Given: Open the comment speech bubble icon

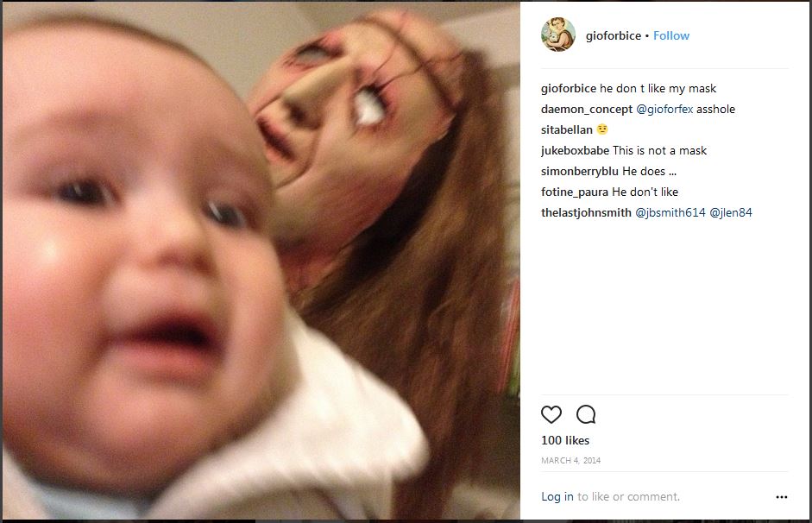Looking at the screenshot, I should (586, 414).
